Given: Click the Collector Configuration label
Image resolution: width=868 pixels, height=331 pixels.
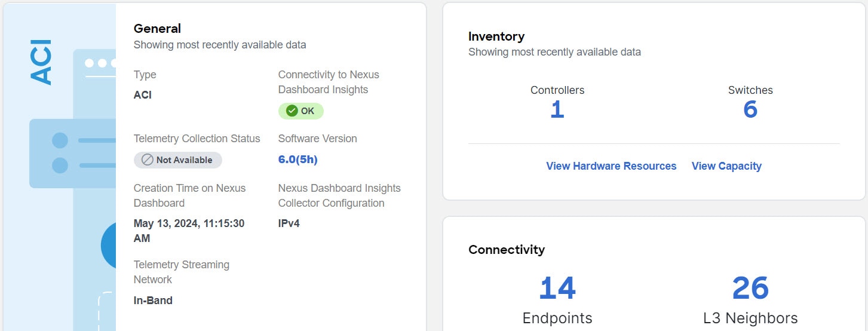Looking at the screenshot, I should pos(339,195).
